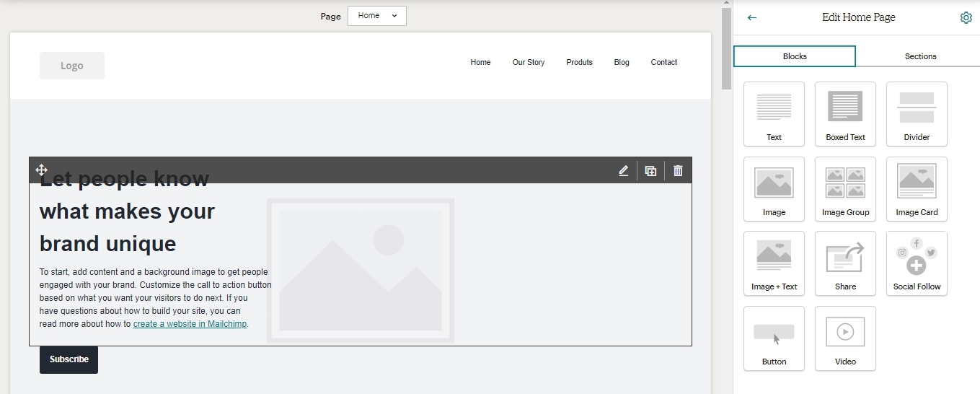980x394 pixels.
Task: Select the Contact nav link
Action: point(664,62)
